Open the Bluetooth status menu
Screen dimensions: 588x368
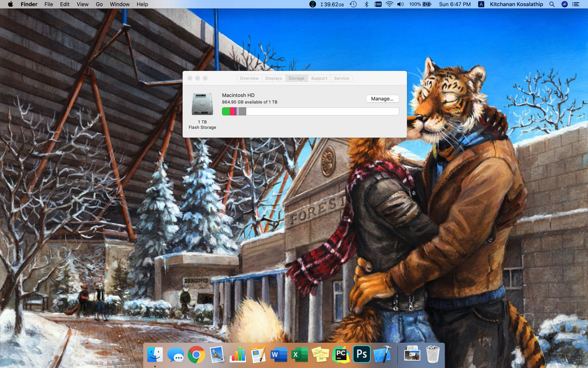click(x=366, y=4)
